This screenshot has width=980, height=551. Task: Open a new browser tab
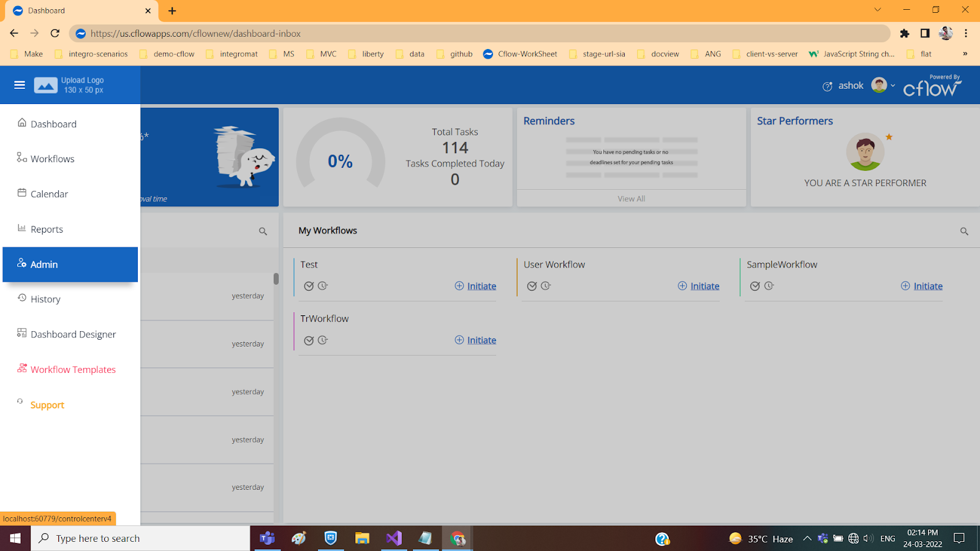pyautogui.click(x=172, y=11)
